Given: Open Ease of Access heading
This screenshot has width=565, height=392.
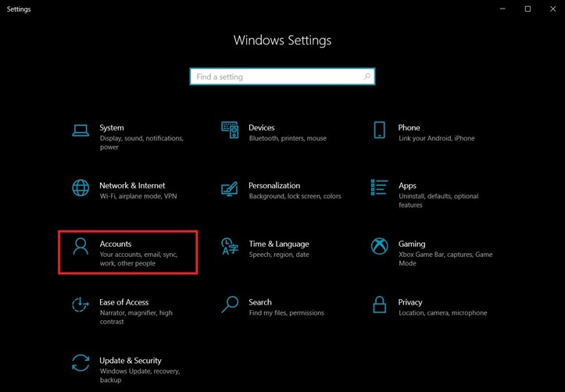Looking at the screenshot, I should click(124, 302).
